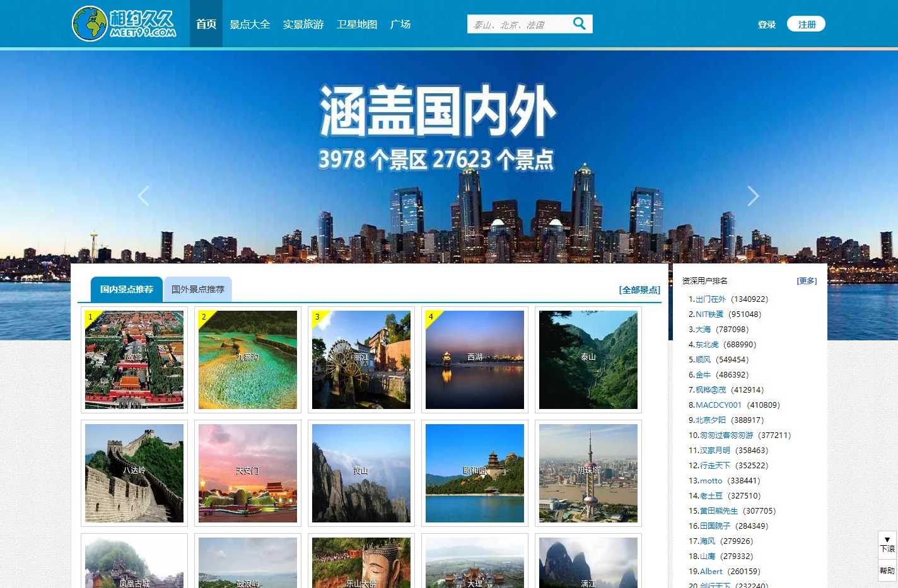Open the 大理 thumbnail
Image resolution: width=898 pixels, height=588 pixels.
click(x=475, y=562)
